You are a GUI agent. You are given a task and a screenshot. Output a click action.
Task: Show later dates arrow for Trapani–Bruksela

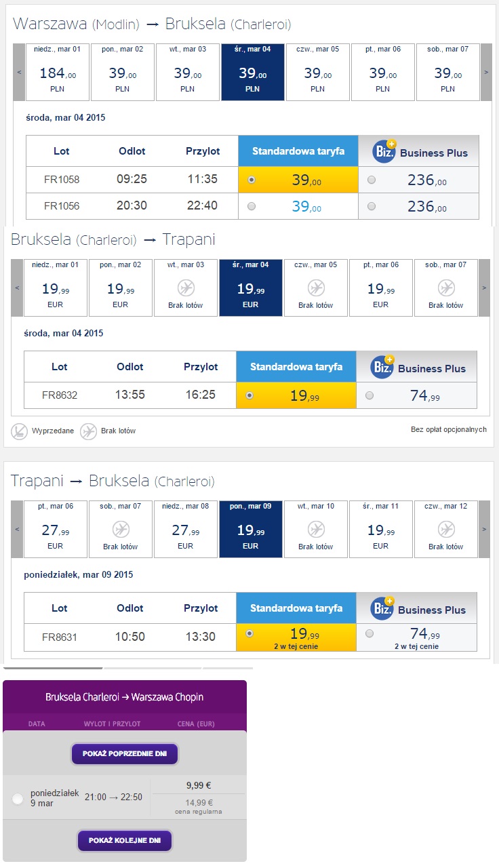coord(484,529)
